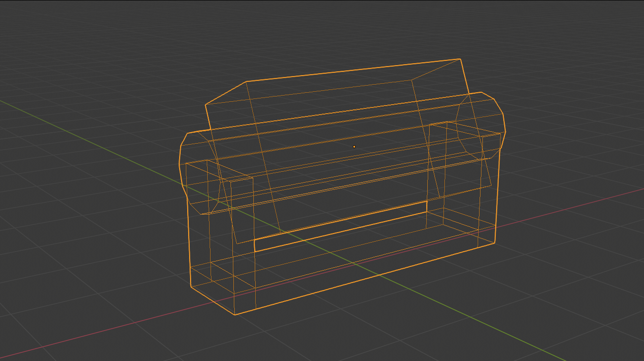Click the bottom front edge of sofa base
Image resolution: width=644 pixels, height=361 pixels.
(x=365, y=279)
